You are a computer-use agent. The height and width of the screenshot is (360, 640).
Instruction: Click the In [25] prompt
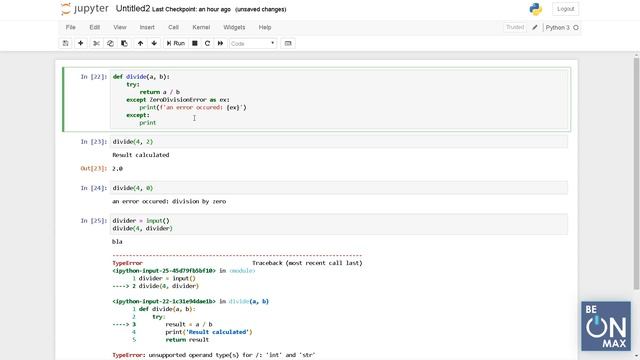[93, 220]
